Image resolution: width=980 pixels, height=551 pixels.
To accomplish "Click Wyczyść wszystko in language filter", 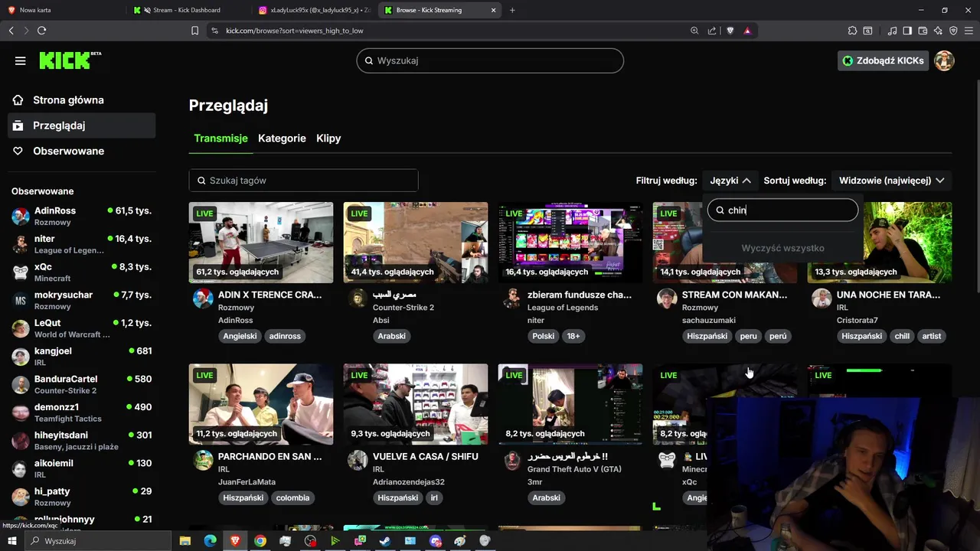I will [x=782, y=248].
